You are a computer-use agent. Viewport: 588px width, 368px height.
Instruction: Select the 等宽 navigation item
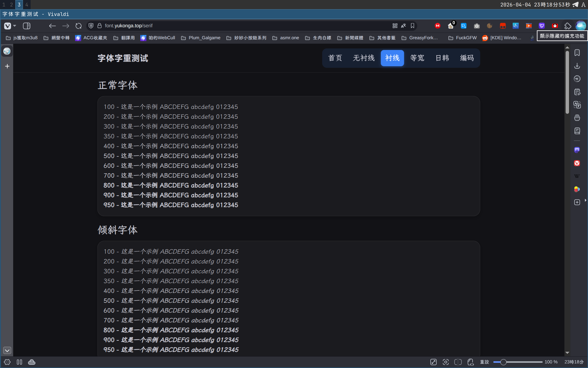[x=417, y=58]
